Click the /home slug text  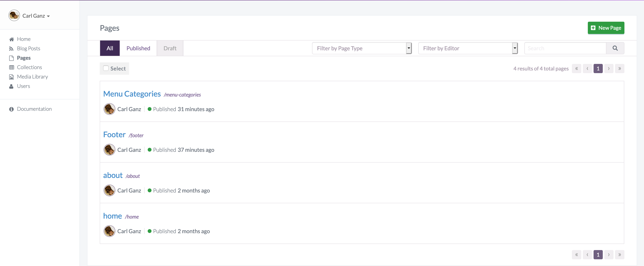click(132, 217)
